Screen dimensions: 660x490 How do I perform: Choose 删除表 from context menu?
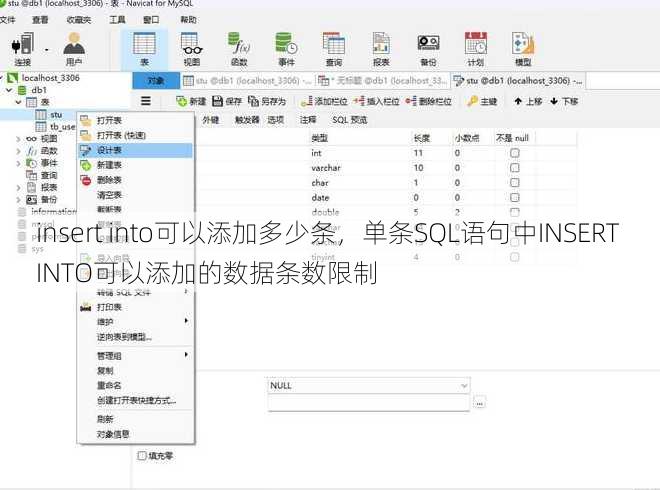click(136, 180)
